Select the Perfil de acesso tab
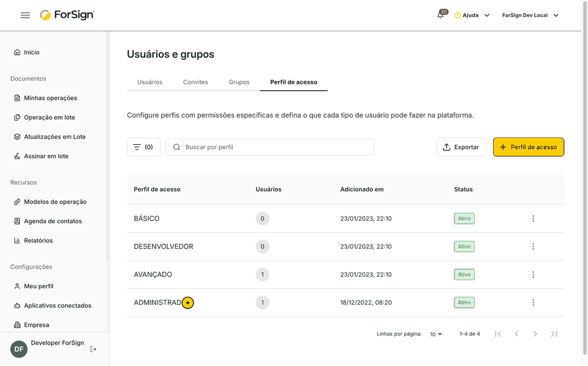This screenshot has height=366, width=588. point(293,82)
